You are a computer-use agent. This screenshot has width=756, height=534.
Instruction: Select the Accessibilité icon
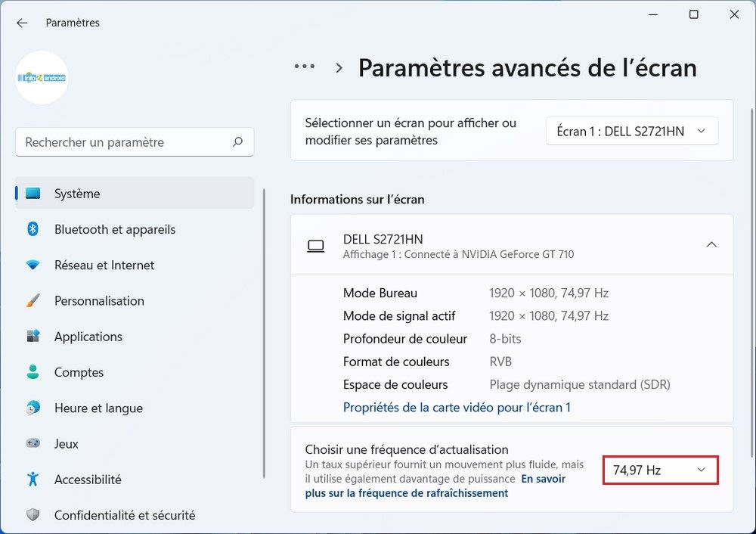(33, 480)
